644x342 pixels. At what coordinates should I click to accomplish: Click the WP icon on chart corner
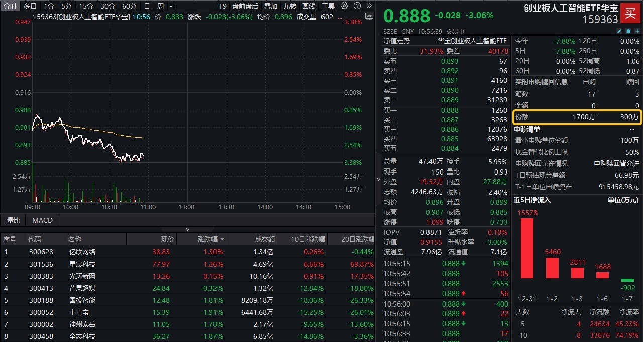(369, 16)
